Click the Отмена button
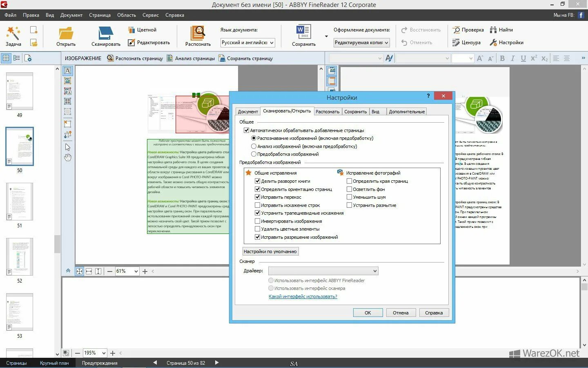This screenshot has width=588, height=368. point(401,313)
